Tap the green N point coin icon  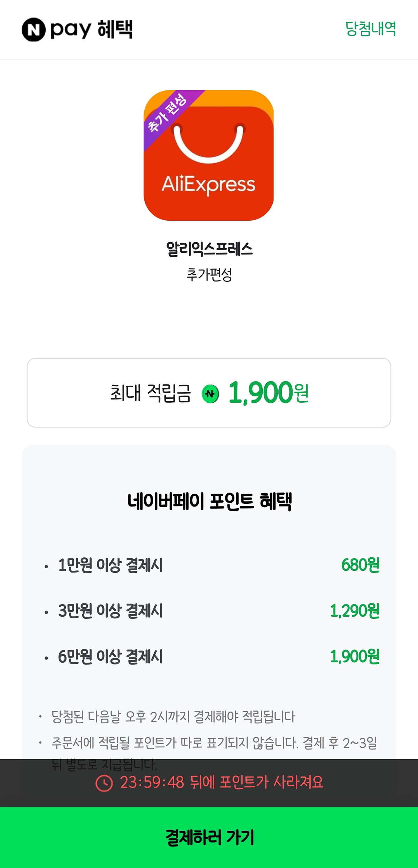[x=210, y=394]
